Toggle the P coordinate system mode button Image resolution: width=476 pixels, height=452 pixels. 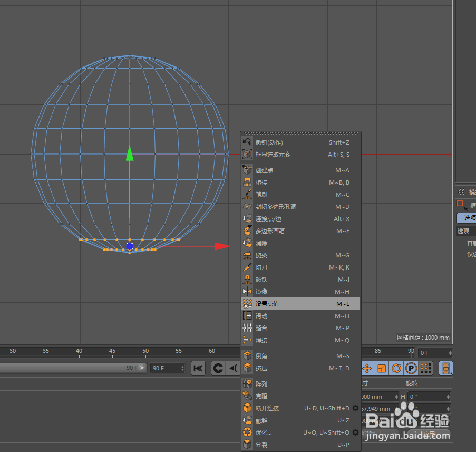411,368
